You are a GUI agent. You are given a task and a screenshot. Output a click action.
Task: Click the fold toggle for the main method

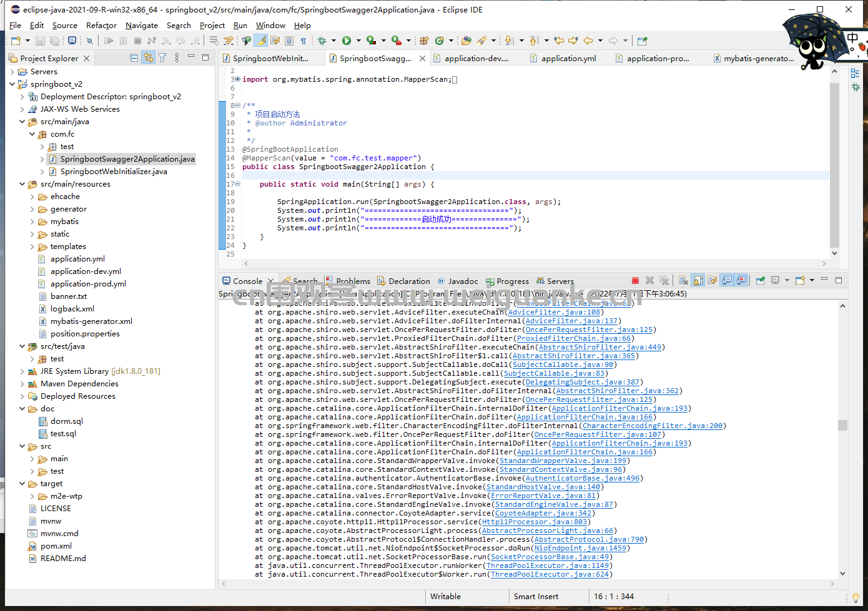(237, 184)
